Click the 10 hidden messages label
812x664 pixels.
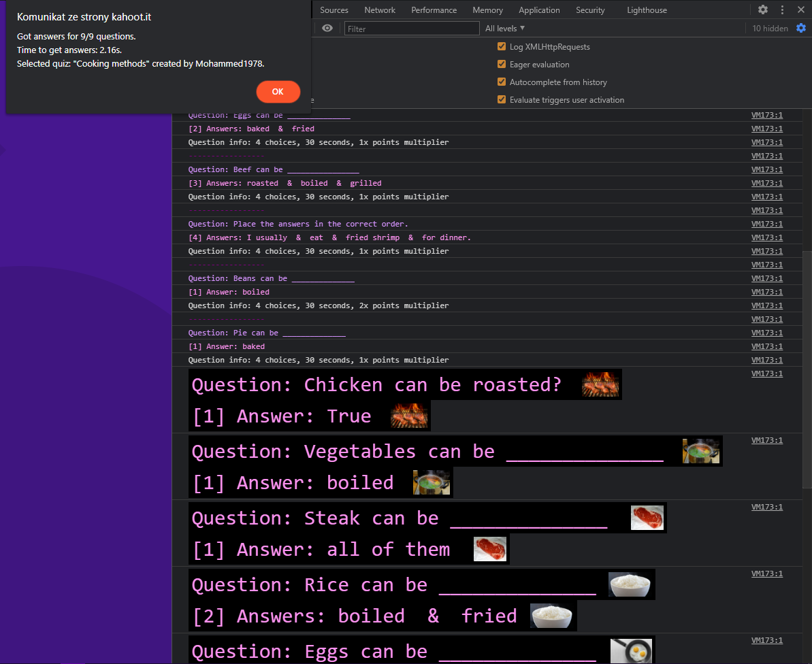[770, 29]
